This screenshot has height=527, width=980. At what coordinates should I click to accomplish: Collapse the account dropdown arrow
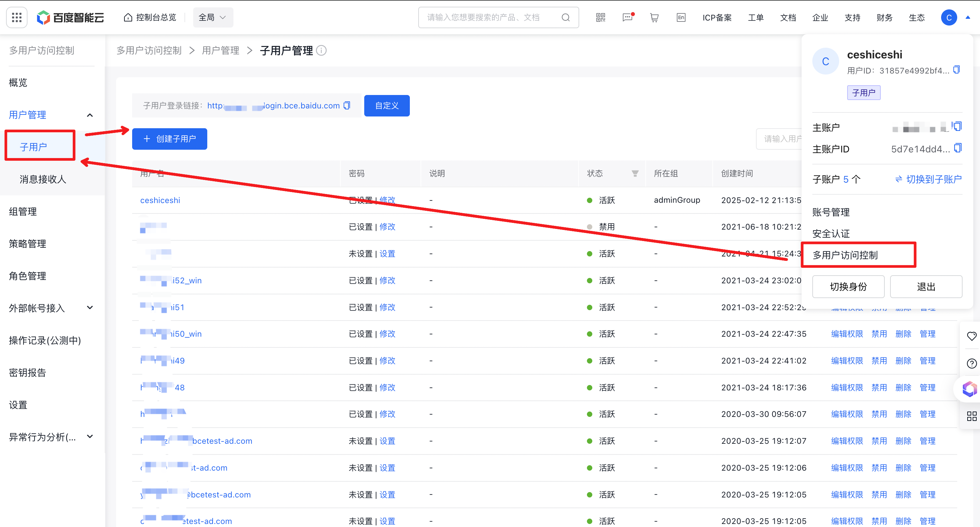pos(968,17)
